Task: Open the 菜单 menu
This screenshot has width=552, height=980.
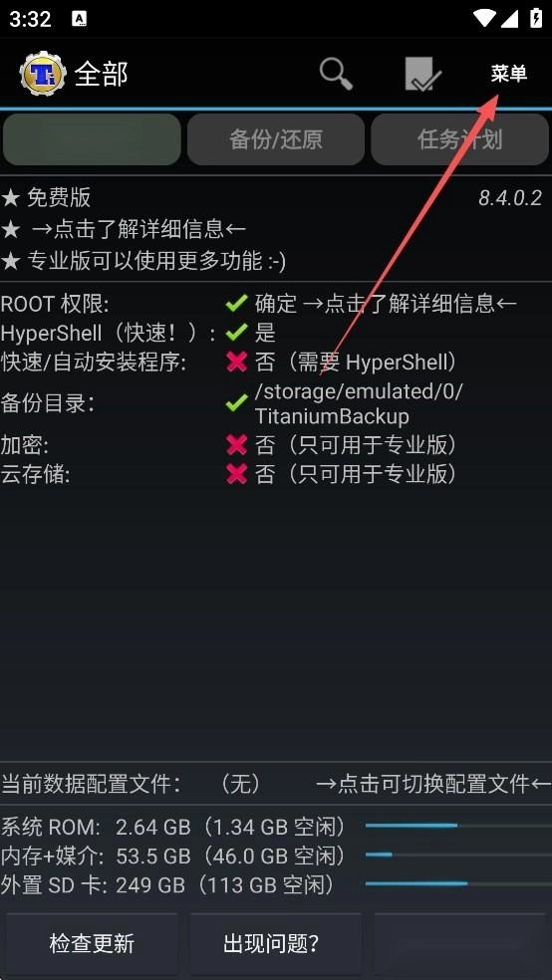Action: pos(509,74)
